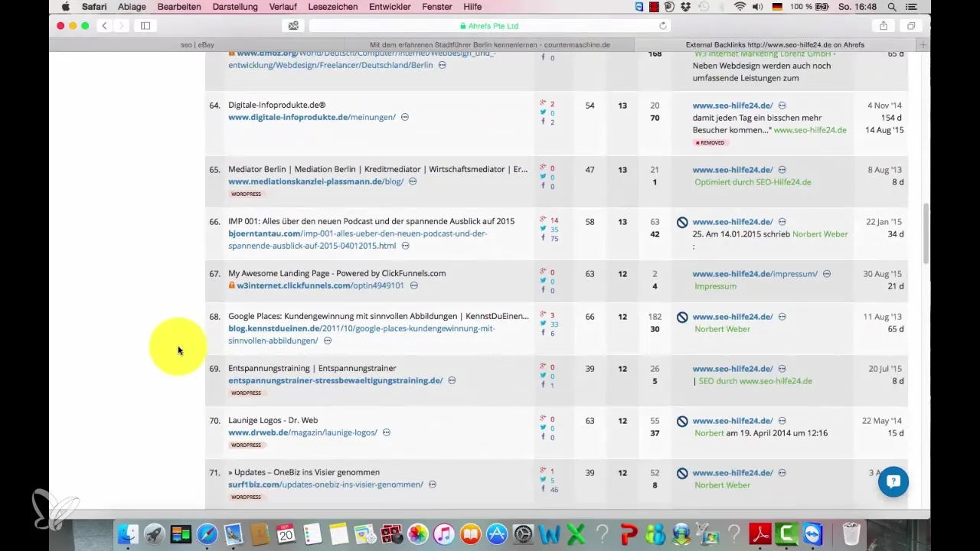Expand options for surf1biz.com link
980x551 pixels.
[x=433, y=484]
